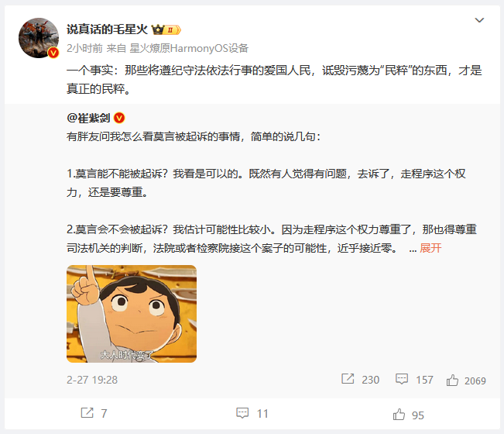Like this post with the thumbs-up showing 95
The image size is (504, 434).
pyautogui.click(x=399, y=415)
